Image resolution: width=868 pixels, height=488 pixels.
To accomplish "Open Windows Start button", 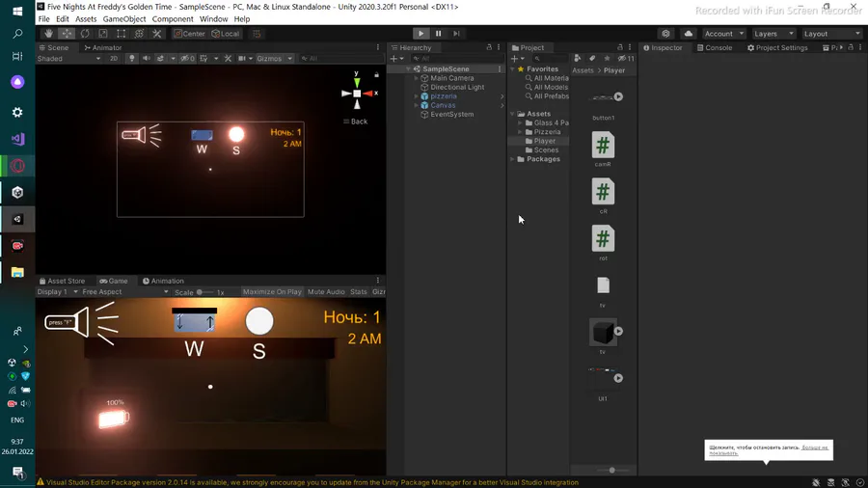I will tap(17, 11).
